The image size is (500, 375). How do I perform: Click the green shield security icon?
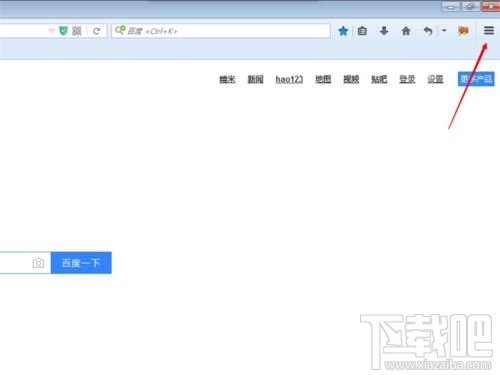coord(63,31)
